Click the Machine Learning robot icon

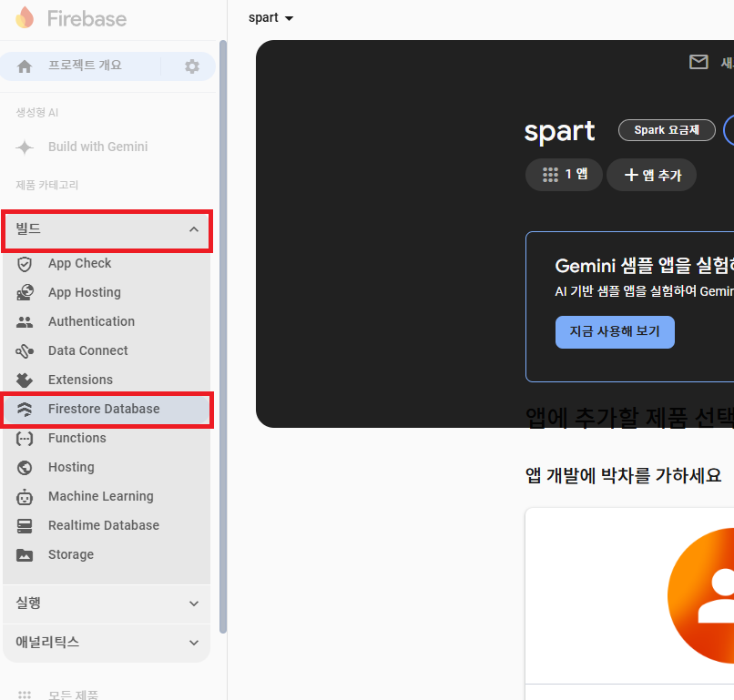[25, 497]
